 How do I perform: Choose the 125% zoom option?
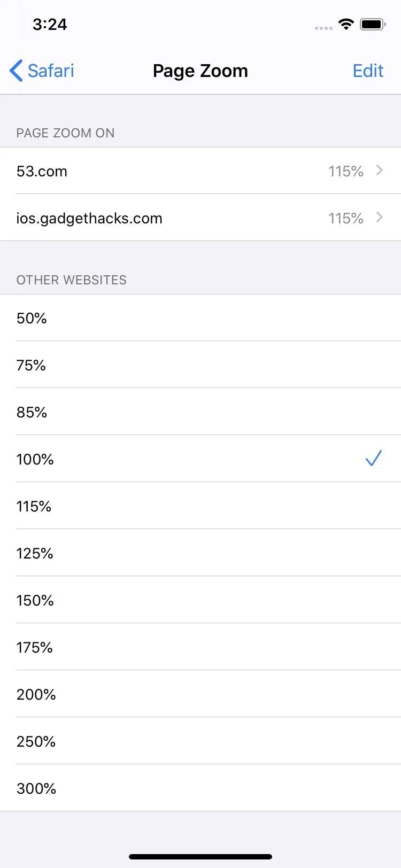200,553
